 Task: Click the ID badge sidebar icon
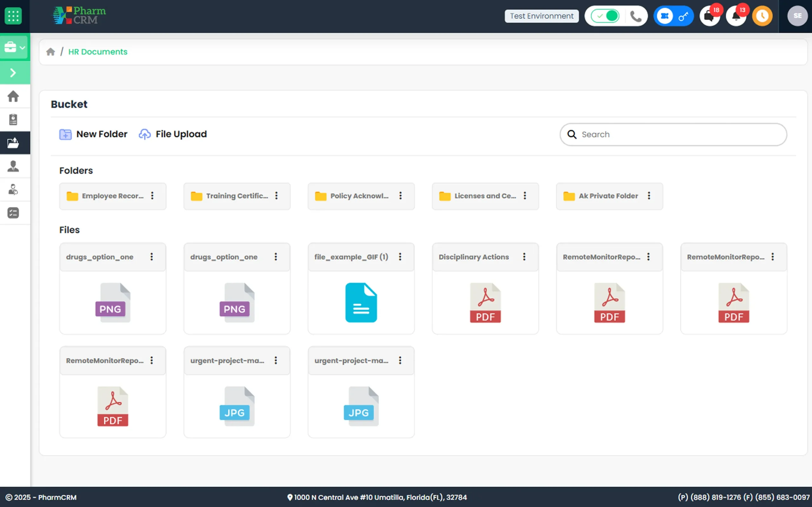click(x=13, y=120)
